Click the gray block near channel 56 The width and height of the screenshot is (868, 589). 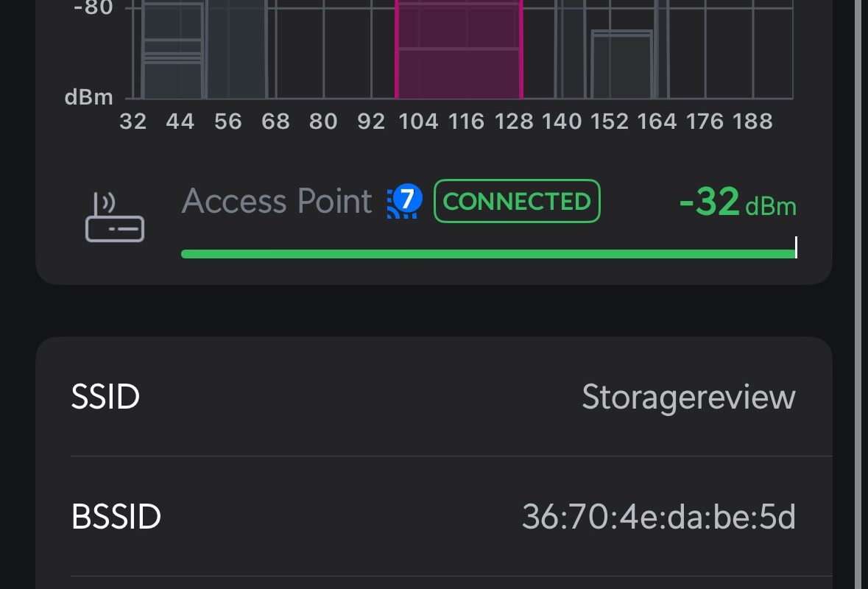(237, 50)
